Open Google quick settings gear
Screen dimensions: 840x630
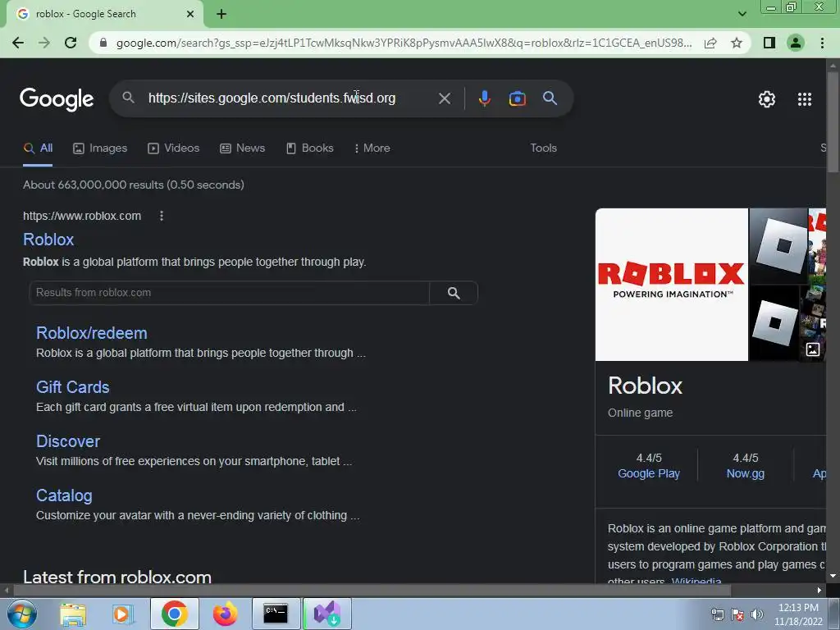point(767,99)
